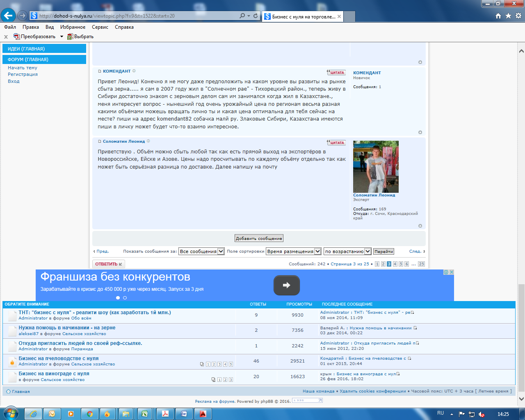
Task: Click the browser Back arrow button
Action: [8, 16]
